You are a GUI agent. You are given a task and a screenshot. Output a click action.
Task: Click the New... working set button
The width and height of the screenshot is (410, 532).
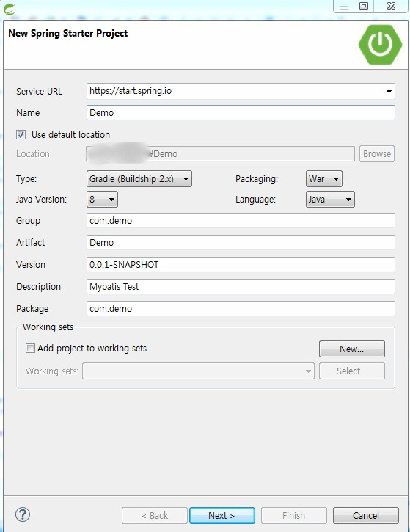click(351, 349)
